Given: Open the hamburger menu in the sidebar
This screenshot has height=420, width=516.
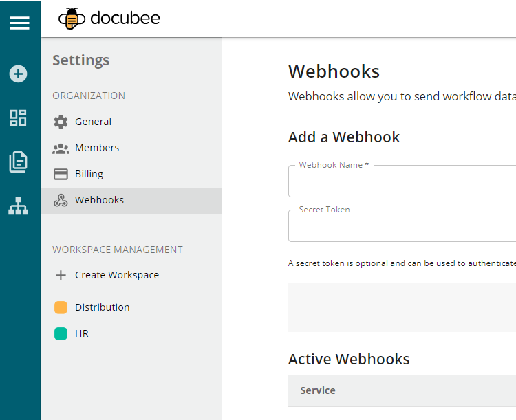Looking at the screenshot, I should coord(20,23).
